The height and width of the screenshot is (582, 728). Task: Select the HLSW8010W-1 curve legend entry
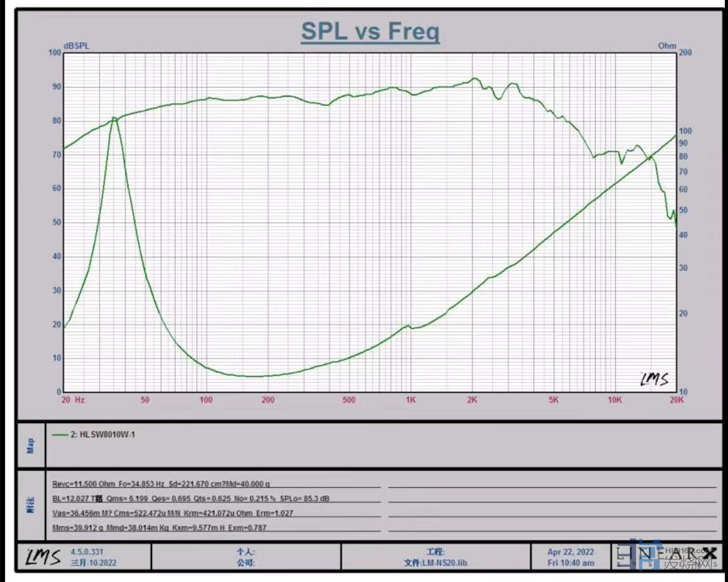(x=103, y=435)
